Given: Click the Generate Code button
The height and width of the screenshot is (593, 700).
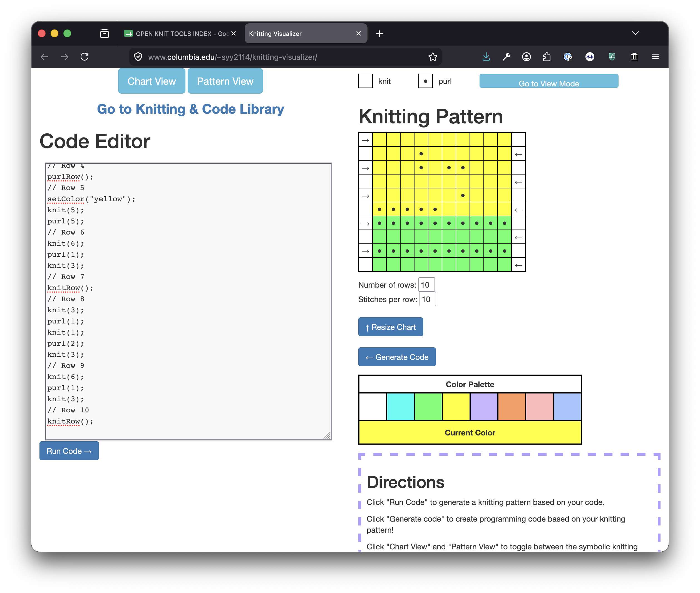Looking at the screenshot, I should (397, 357).
